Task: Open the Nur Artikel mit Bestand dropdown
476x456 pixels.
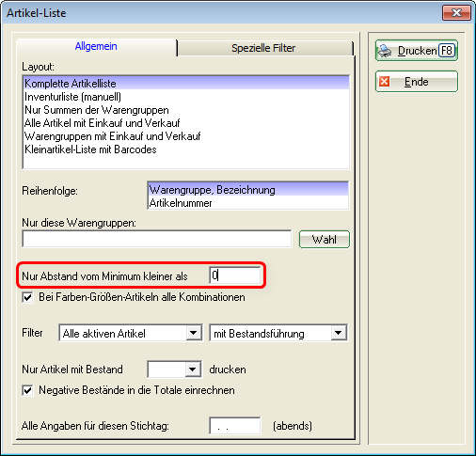Action: [193, 370]
